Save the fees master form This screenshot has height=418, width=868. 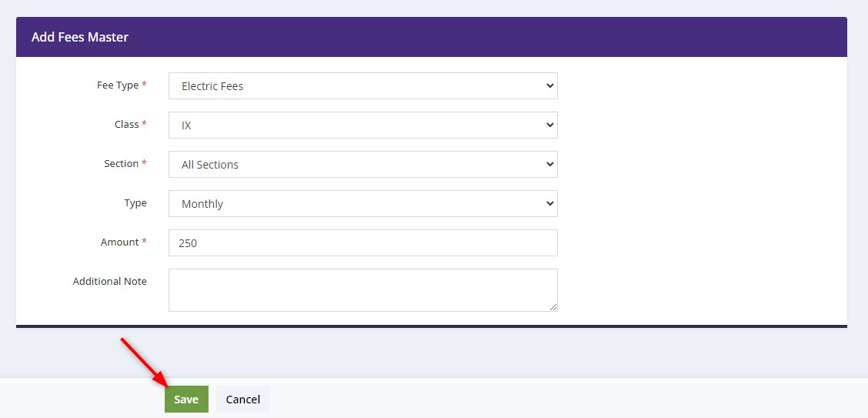coord(186,400)
